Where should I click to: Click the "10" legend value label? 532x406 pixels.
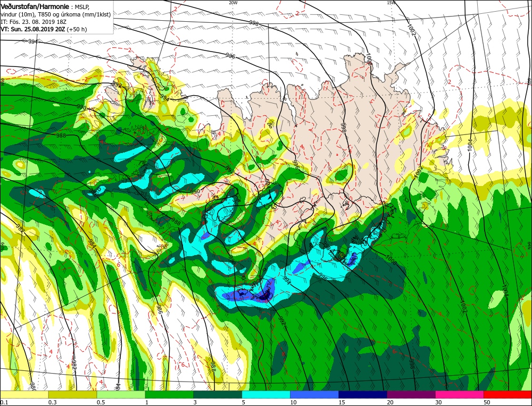click(x=294, y=402)
